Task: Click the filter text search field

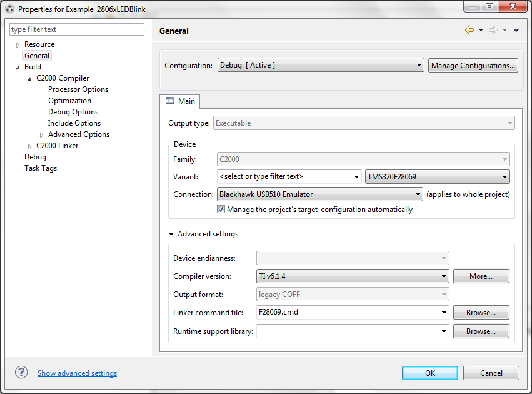Action: (x=77, y=29)
